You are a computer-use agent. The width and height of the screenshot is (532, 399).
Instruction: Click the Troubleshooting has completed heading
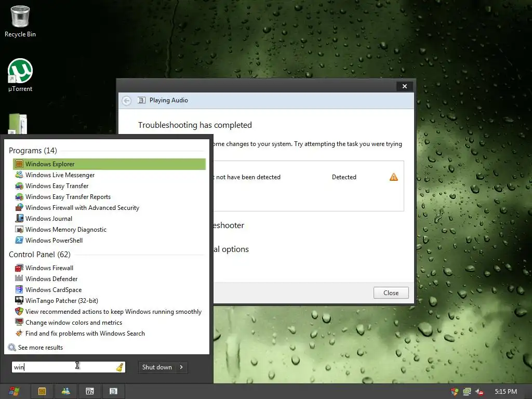point(195,125)
